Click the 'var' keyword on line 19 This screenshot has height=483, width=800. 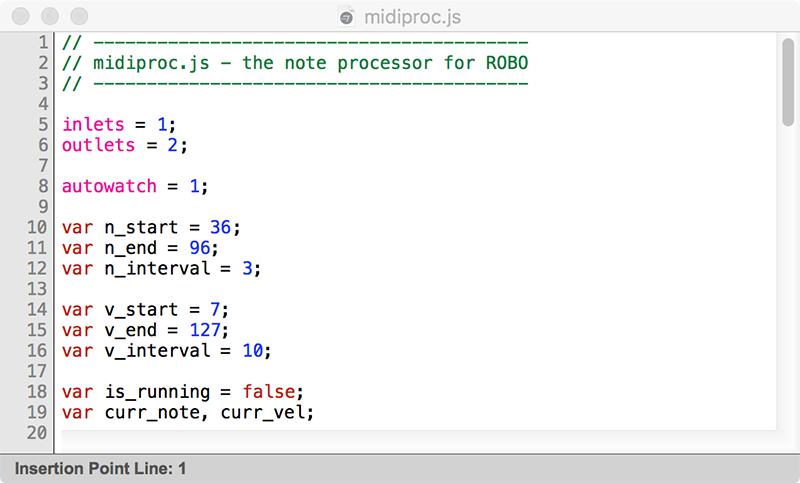[78, 412]
